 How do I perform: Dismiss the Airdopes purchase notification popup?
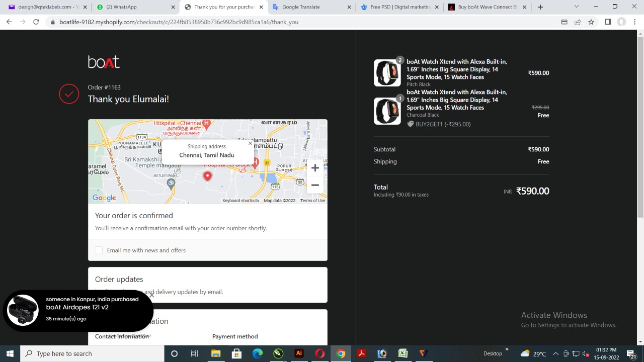pyautogui.click(x=151, y=295)
